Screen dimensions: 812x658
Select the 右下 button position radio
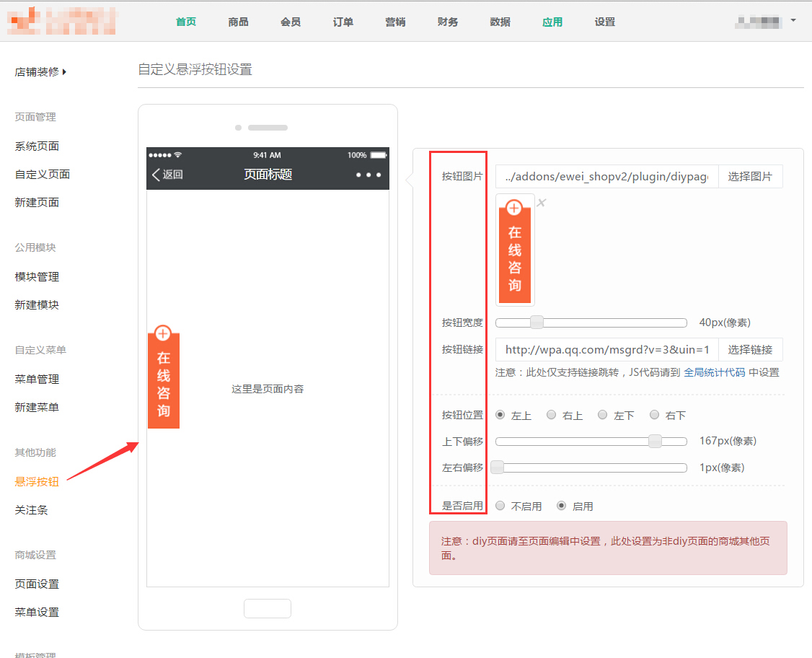[x=655, y=415]
